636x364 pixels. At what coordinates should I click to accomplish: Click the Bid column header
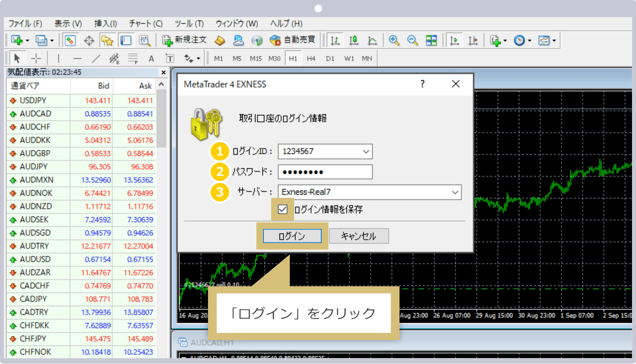(x=91, y=86)
